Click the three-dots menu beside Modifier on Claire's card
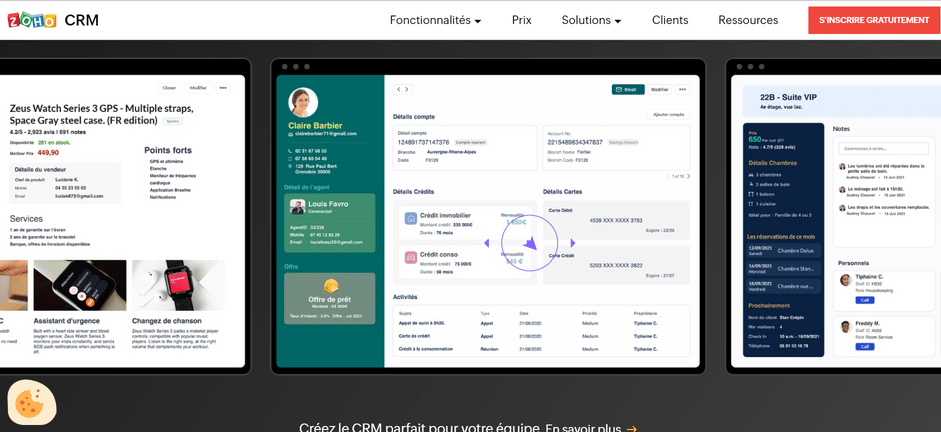 coord(682,89)
